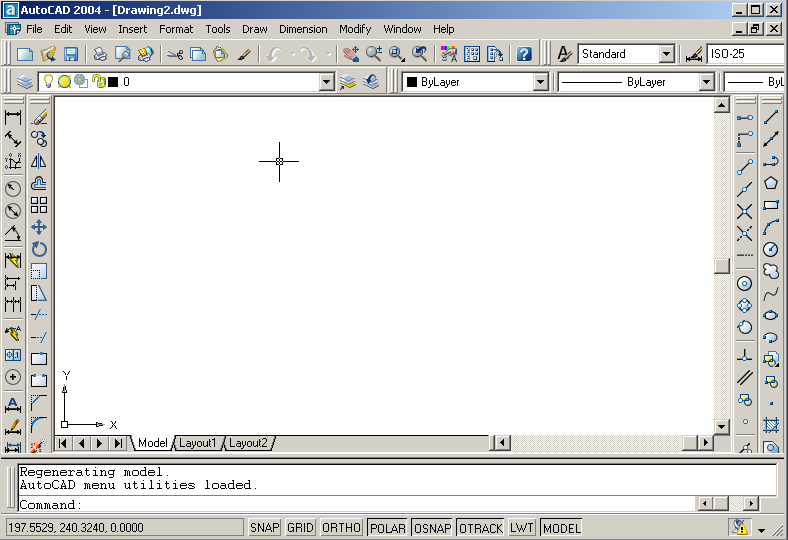
Task: Click the drawing area down scroll arrow
Action: [x=722, y=426]
